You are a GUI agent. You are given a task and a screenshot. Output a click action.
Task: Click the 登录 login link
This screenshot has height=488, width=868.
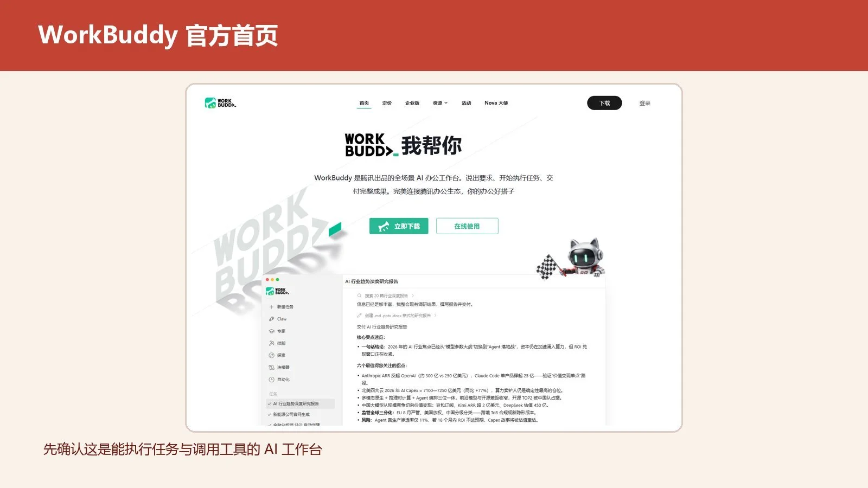coord(644,103)
